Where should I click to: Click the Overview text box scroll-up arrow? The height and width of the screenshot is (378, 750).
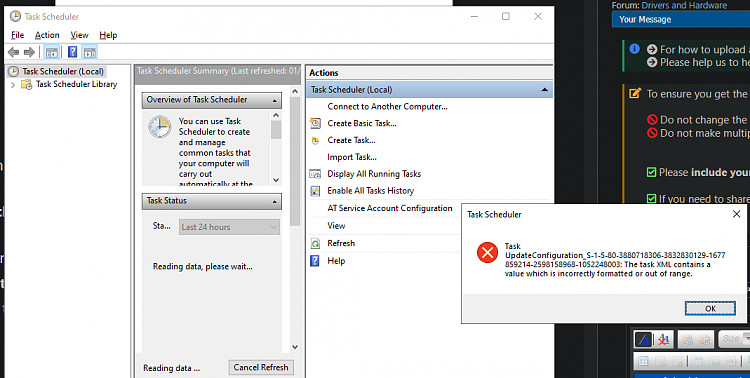(x=276, y=115)
